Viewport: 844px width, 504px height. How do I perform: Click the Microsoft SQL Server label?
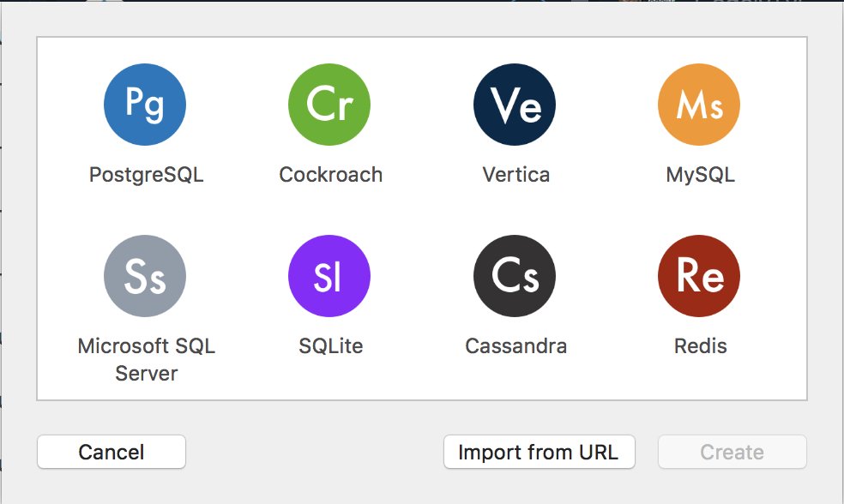(x=146, y=359)
